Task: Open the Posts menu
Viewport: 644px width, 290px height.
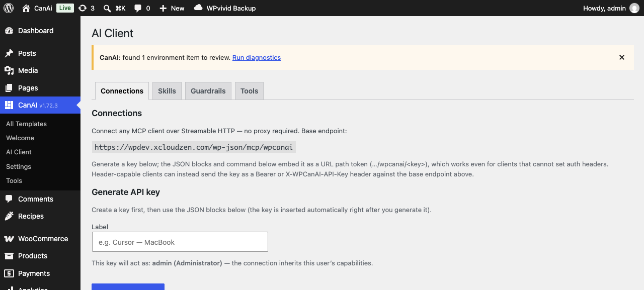Action: point(40,53)
